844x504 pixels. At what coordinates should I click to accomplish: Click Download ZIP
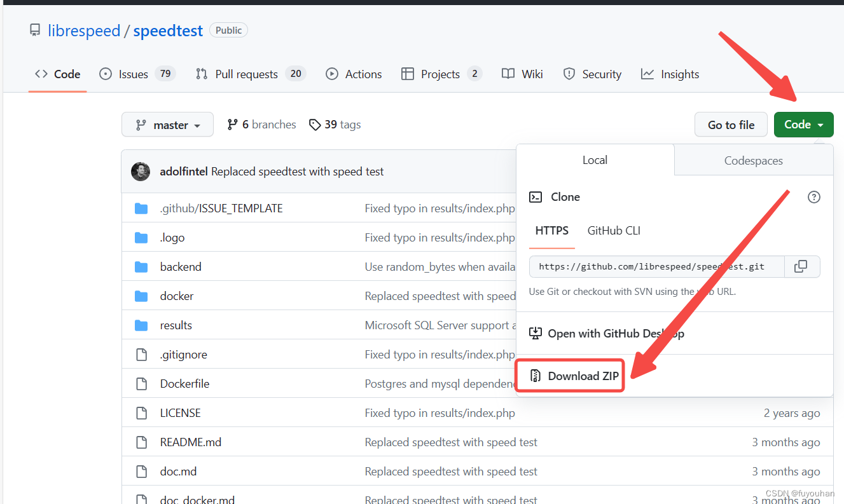574,376
